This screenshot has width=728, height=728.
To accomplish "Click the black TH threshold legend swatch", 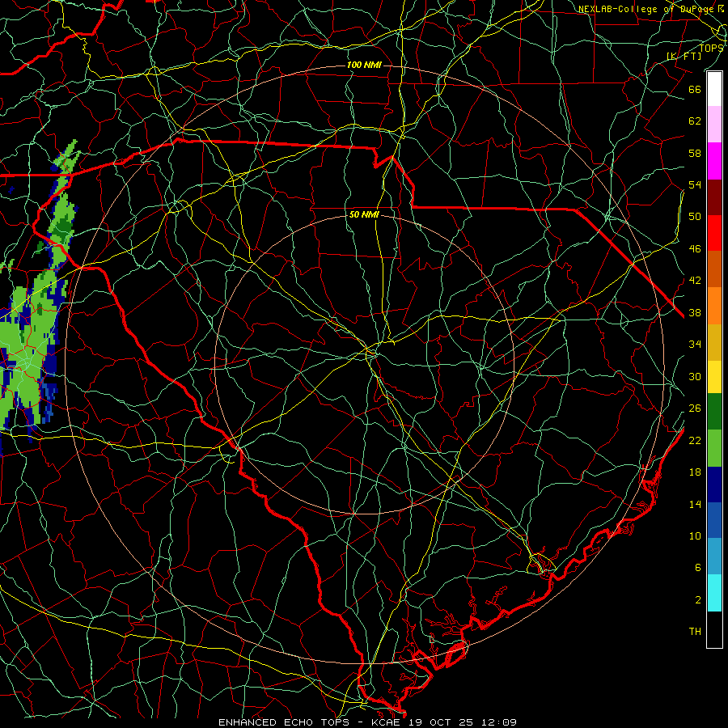I will click(x=714, y=629).
